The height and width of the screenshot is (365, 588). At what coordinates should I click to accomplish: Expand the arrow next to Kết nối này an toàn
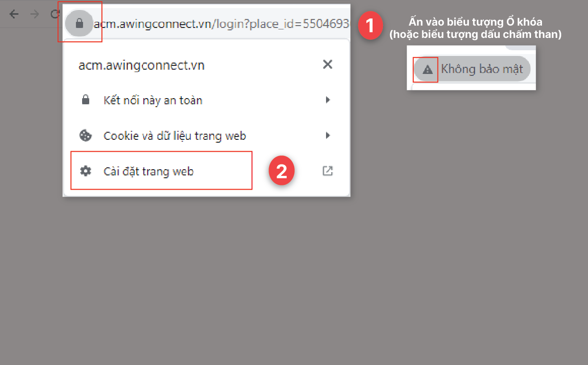point(327,100)
